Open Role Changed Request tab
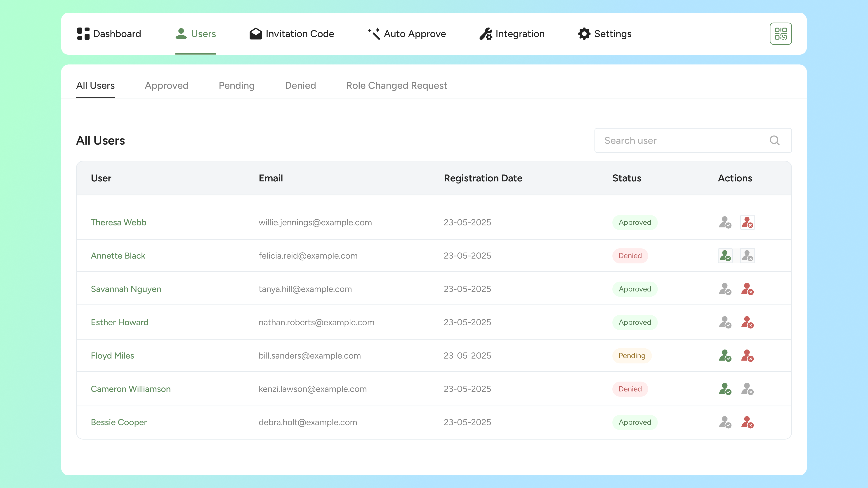The width and height of the screenshot is (868, 488). pyautogui.click(x=397, y=86)
